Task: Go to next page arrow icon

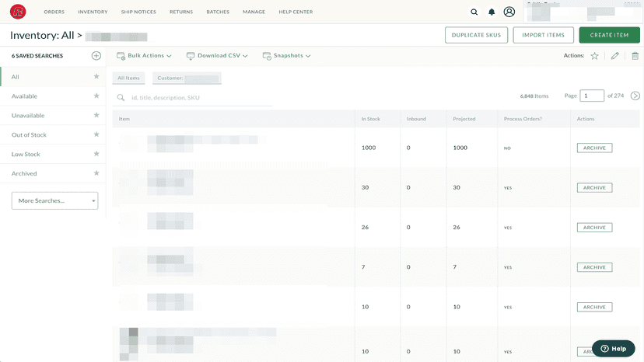Action: coord(635,96)
